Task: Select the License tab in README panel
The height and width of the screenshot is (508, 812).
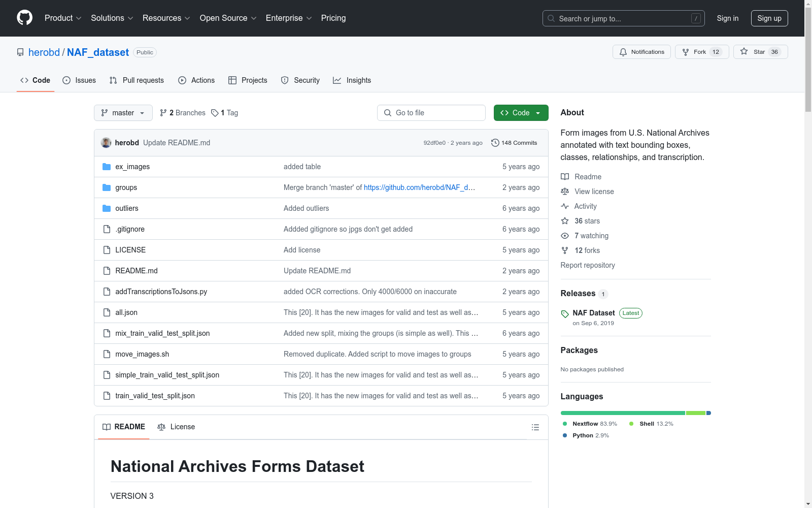Action: coord(176,427)
